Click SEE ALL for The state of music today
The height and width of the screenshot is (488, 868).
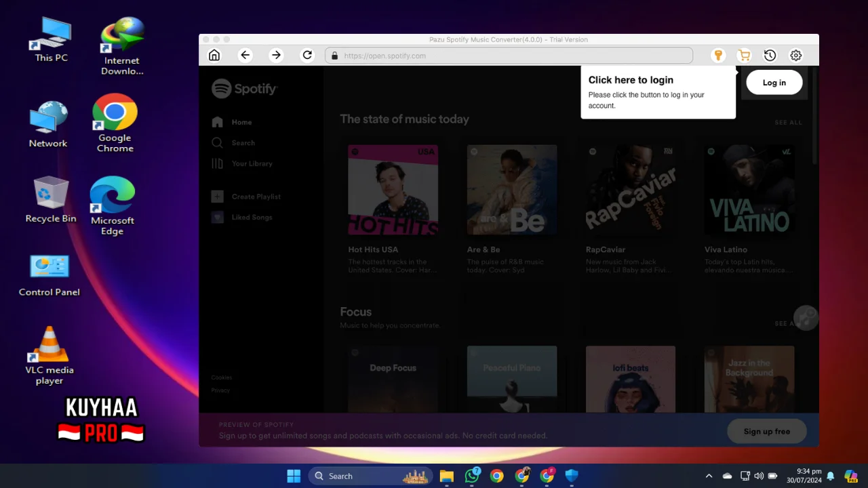tap(788, 123)
